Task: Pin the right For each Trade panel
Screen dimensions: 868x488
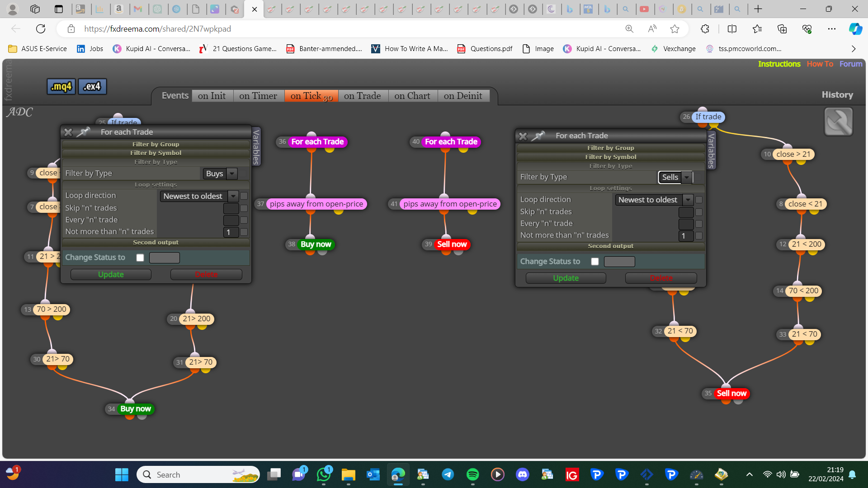Action: pyautogui.click(x=538, y=136)
